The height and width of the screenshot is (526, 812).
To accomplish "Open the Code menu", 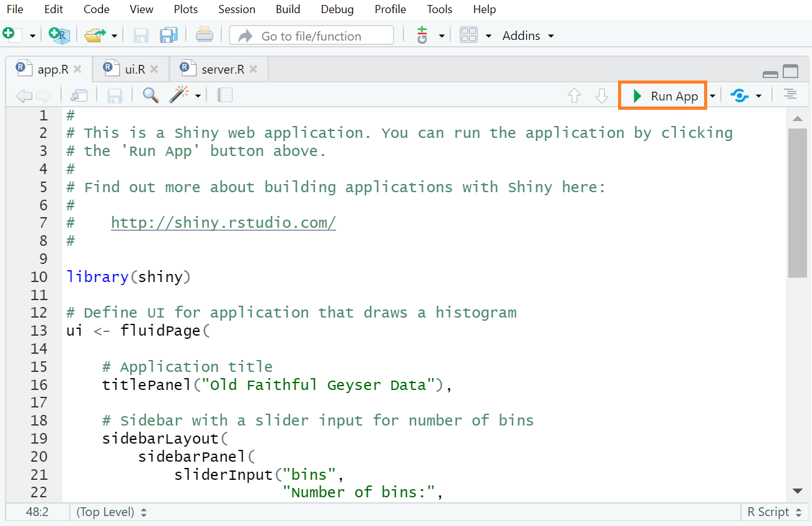I will tap(96, 9).
